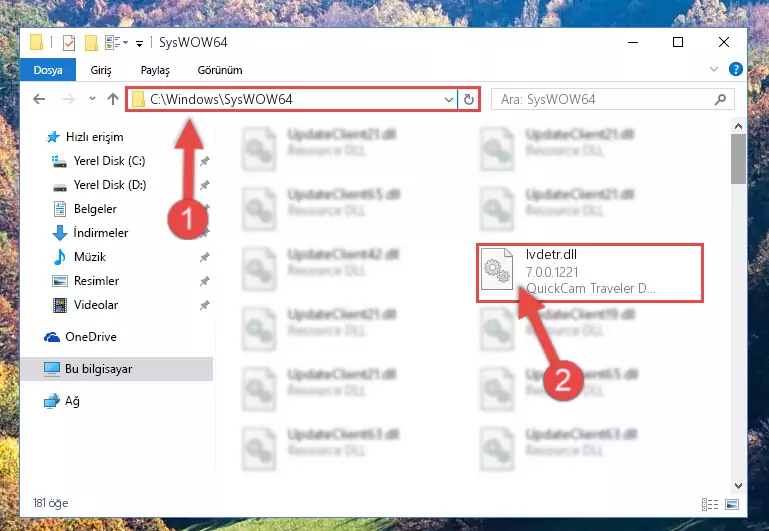The image size is (769, 531).
Task: Click the Resimler picture icon
Action: pos(59,281)
